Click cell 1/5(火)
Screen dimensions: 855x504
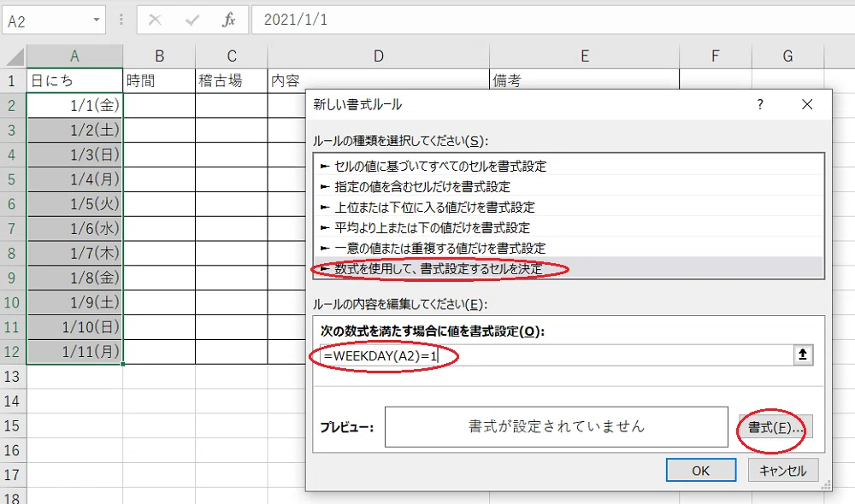coord(74,204)
